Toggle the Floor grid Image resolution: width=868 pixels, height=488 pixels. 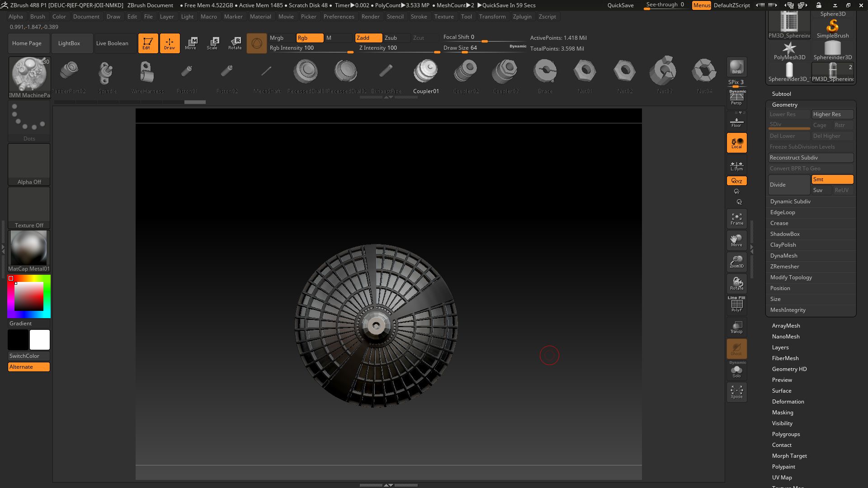point(736,122)
